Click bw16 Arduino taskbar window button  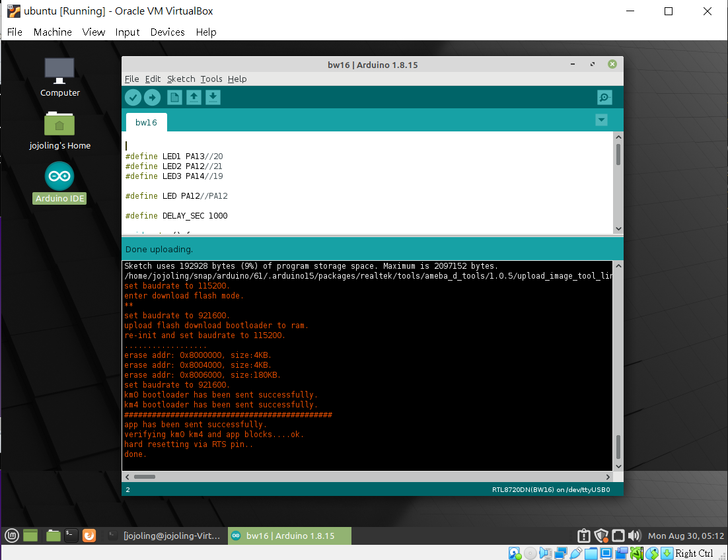coord(289,536)
